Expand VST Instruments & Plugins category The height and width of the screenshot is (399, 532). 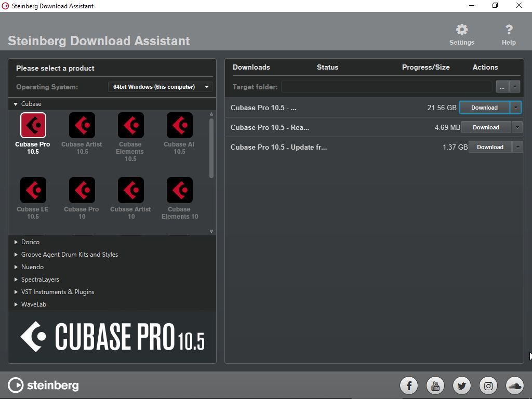point(16,292)
